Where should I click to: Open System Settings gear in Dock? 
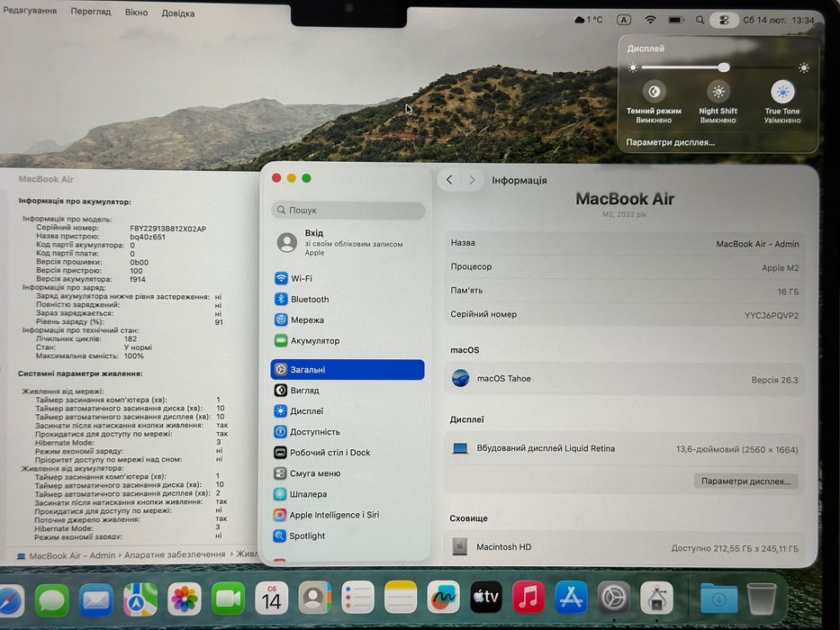pos(614,598)
